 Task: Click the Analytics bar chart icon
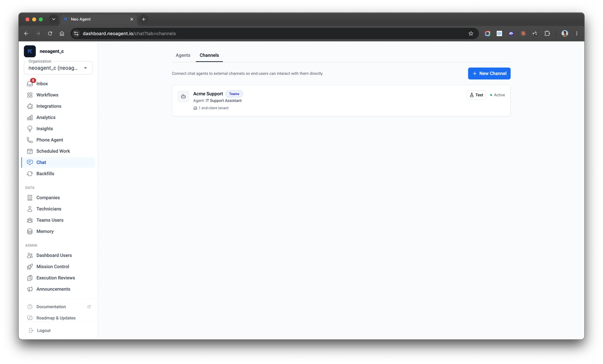[30, 118]
